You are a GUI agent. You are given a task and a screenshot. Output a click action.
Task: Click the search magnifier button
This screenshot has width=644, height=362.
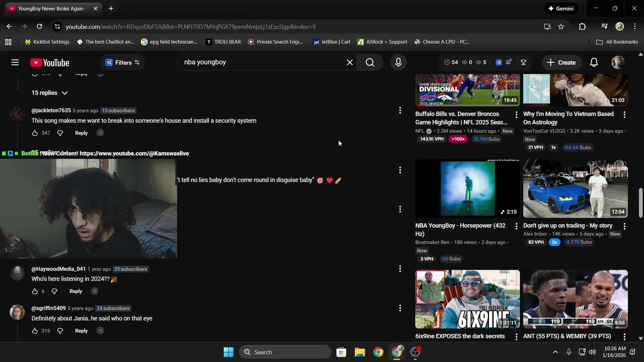tap(370, 62)
